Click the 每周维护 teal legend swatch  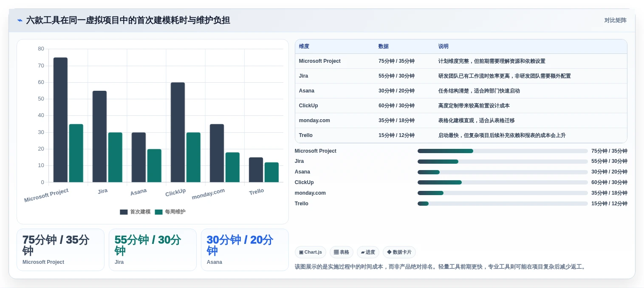pyautogui.click(x=158, y=212)
